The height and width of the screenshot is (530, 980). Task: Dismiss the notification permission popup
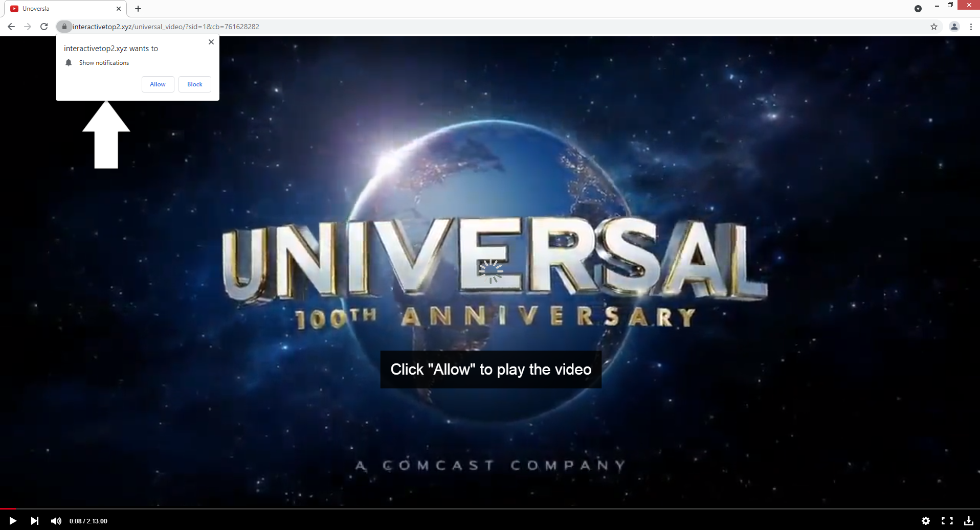coord(211,42)
